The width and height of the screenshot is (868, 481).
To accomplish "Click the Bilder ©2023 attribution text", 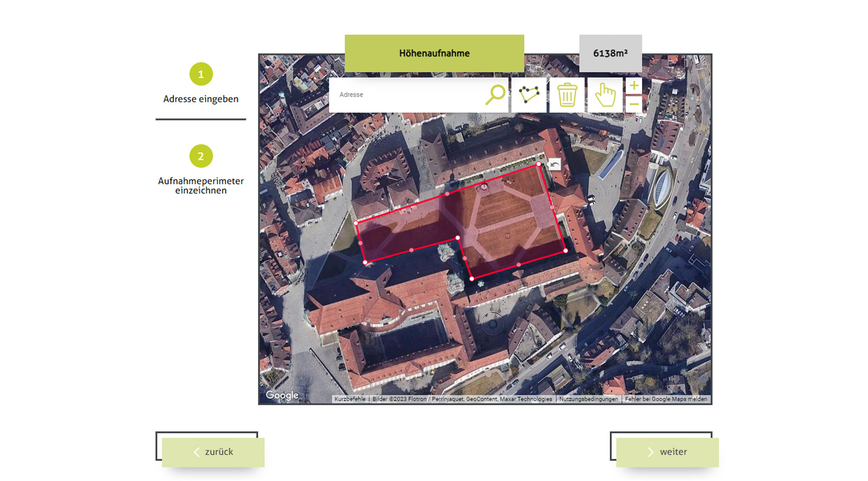I will coord(462,399).
